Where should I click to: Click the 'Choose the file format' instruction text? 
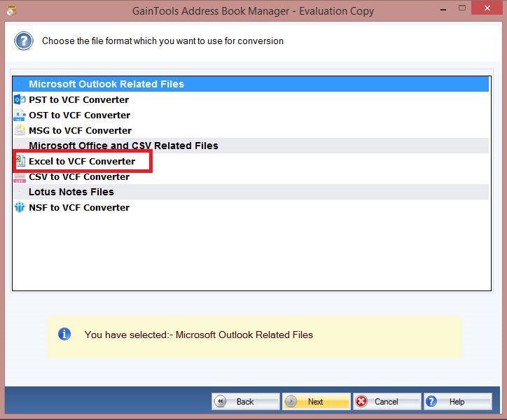point(162,41)
